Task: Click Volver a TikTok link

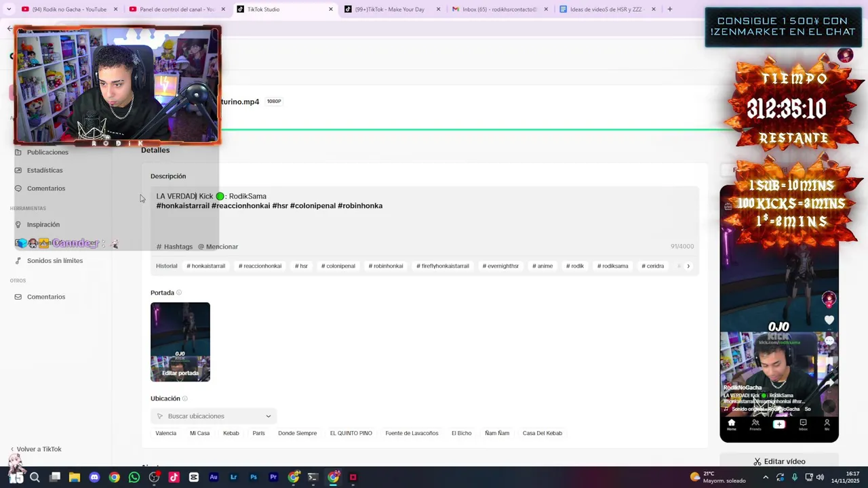Action: [x=35, y=449]
